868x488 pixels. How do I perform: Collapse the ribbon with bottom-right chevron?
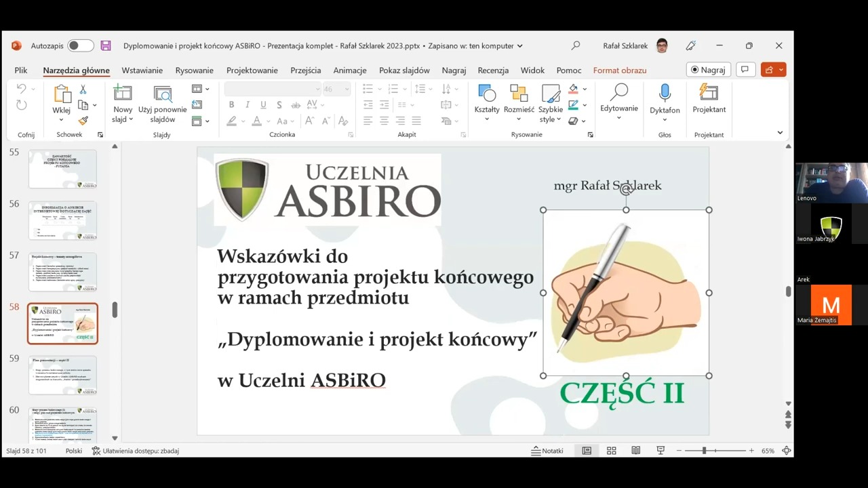coord(780,133)
